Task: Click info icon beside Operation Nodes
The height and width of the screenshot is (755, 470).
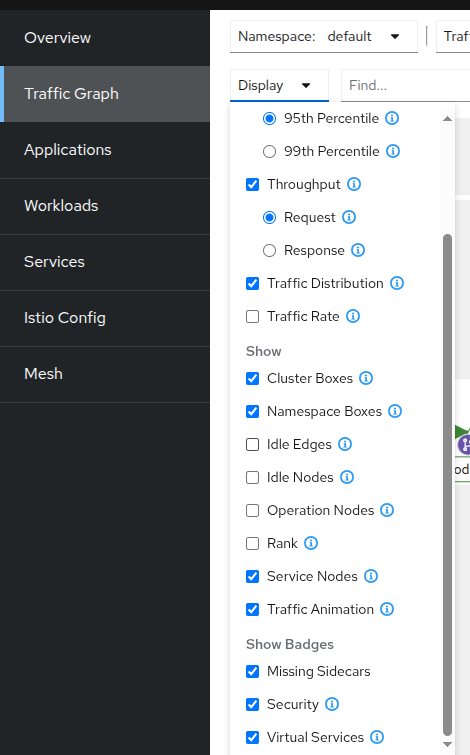Action: (387, 510)
